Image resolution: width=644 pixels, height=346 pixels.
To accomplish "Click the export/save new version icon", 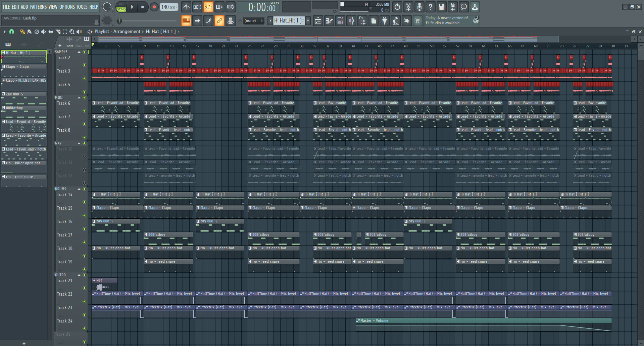I will 453,7.
